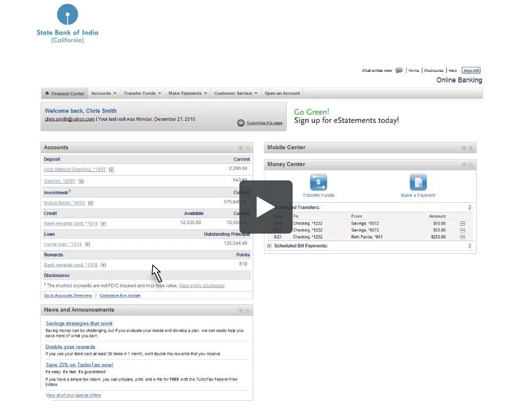Click the gear icon next to Customize this page
532x414 pixels.
pos(241,123)
